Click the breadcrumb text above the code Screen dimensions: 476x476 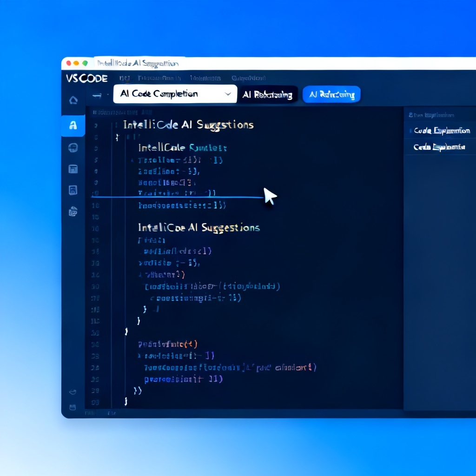coord(122,112)
